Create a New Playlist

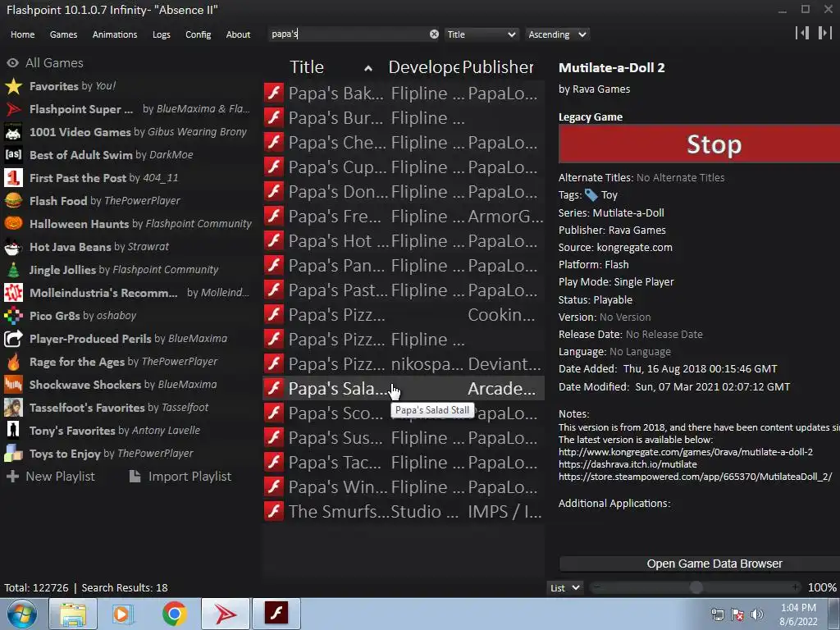coord(51,477)
